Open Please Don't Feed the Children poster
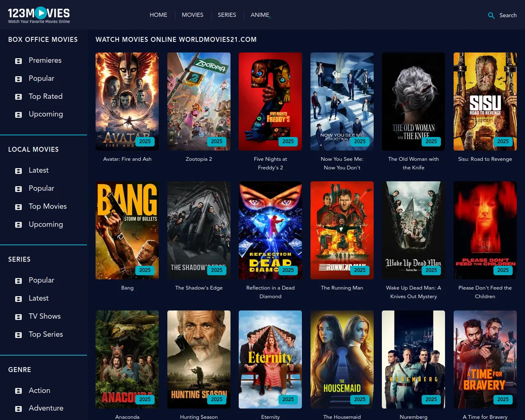 485,231
